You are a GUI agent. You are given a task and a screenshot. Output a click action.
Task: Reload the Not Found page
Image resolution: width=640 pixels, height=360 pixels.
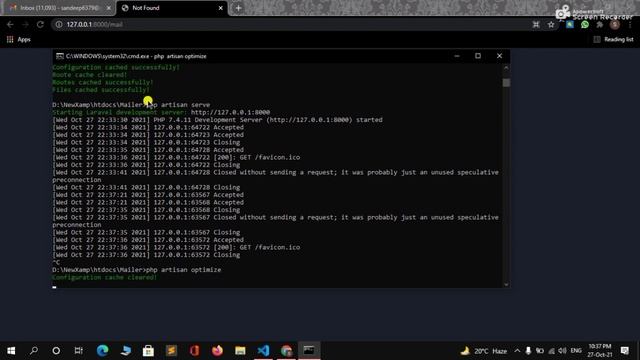[x=40, y=24]
